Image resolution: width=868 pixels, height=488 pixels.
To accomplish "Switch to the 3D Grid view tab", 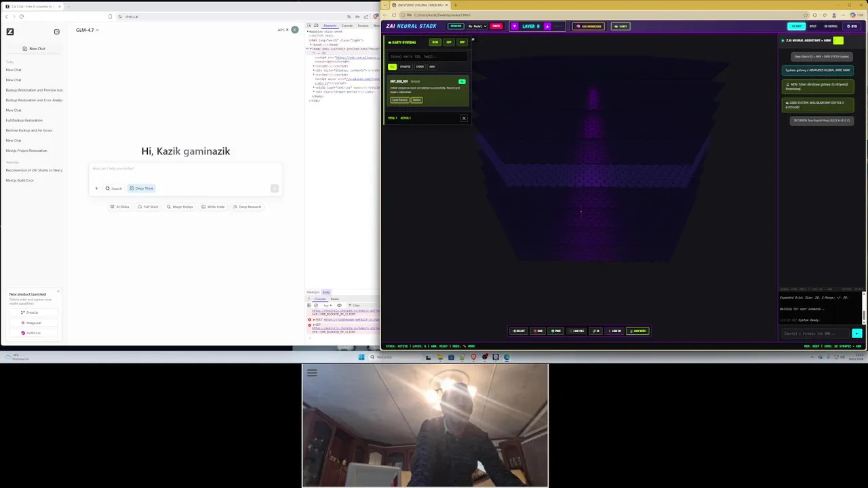I will click(x=797, y=26).
